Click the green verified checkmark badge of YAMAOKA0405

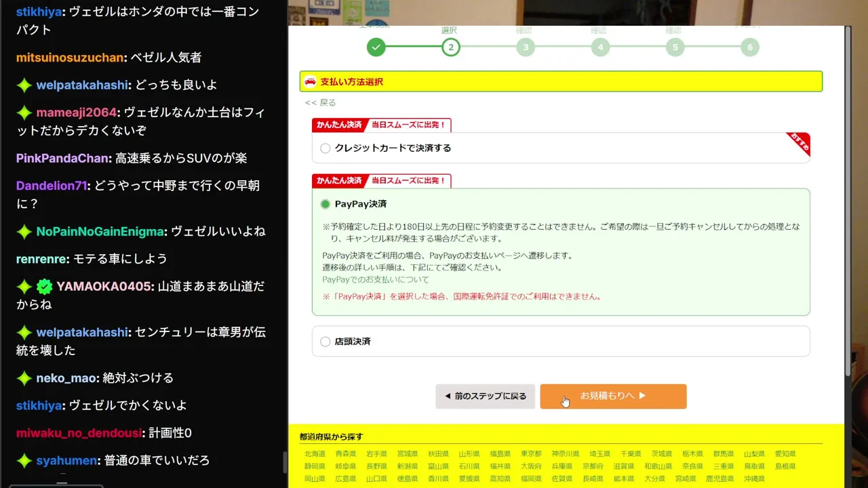point(45,287)
